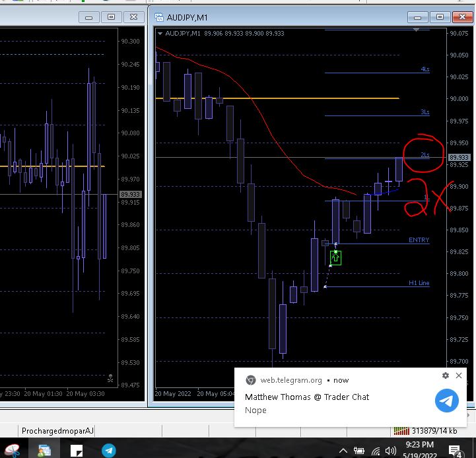The image size is (476, 458).
Task: Open Telegram from the taskbar
Action: point(109,451)
